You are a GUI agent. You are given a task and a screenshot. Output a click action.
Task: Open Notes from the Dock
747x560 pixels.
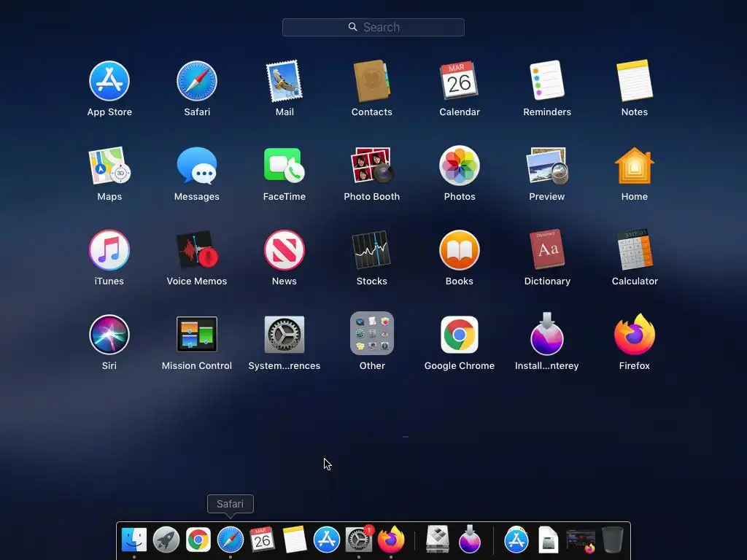point(295,540)
